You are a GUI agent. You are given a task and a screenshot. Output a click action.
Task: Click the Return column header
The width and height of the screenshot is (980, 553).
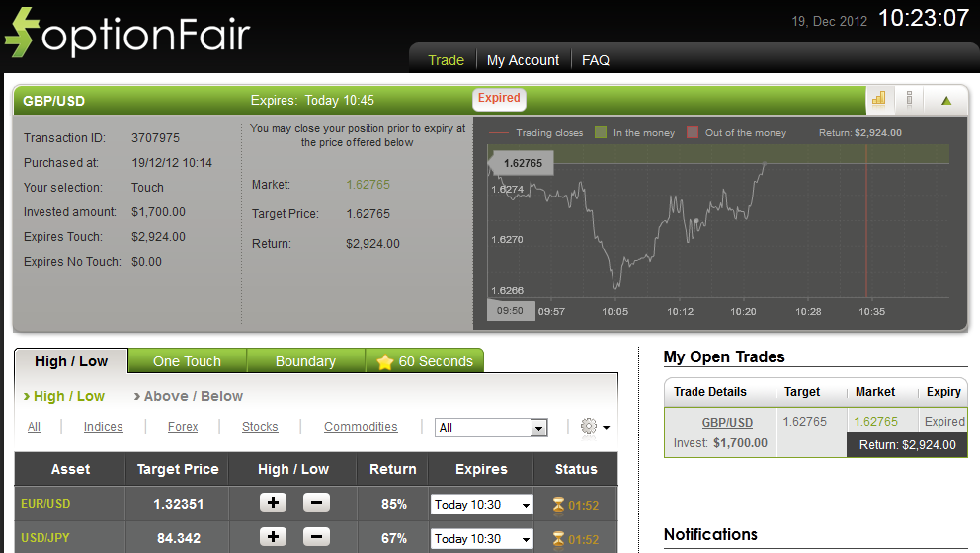(x=392, y=469)
